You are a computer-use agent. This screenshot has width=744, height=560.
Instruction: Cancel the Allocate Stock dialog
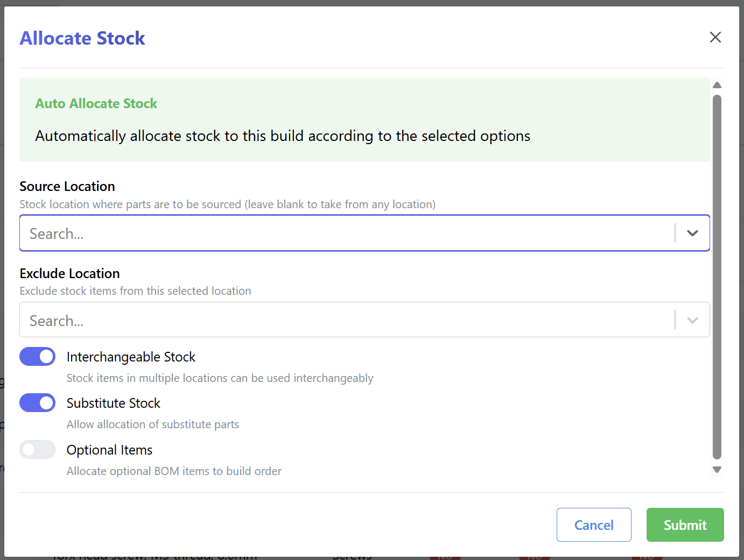click(x=594, y=524)
